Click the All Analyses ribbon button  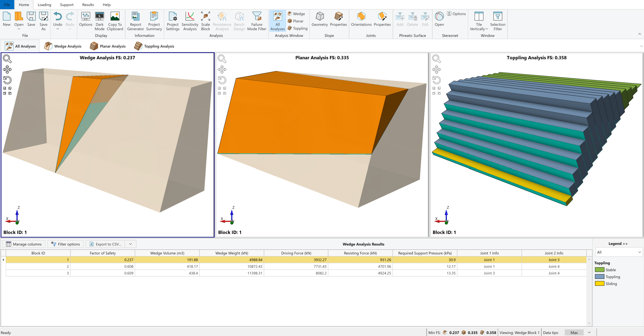click(278, 21)
